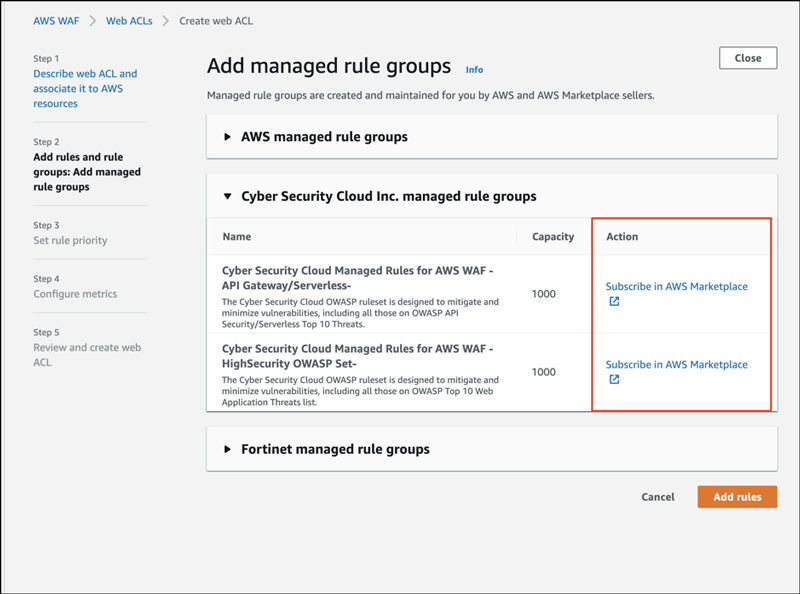Open the Info link beside Add managed rule groups
This screenshot has width=800, height=594.
point(474,69)
